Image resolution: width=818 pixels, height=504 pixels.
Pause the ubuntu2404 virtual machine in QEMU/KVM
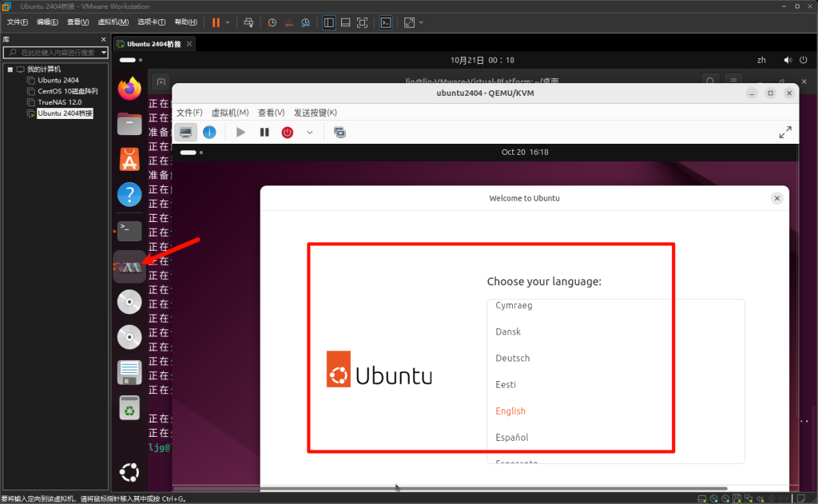click(x=264, y=132)
